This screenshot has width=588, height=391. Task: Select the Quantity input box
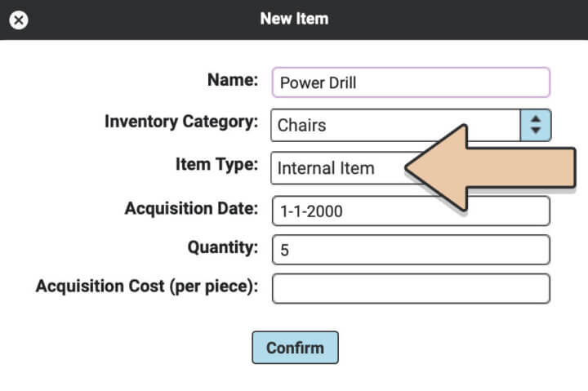[x=411, y=250]
